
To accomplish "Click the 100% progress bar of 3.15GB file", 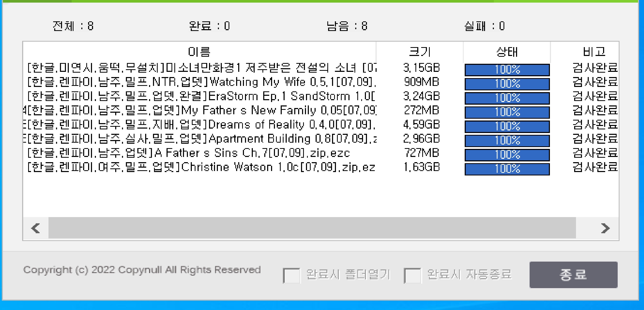I will click(507, 70).
